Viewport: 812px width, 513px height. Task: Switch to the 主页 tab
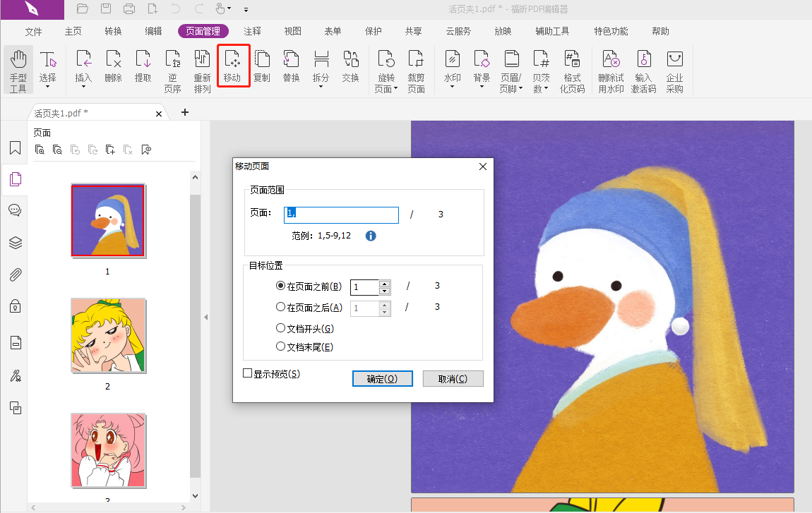tap(73, 32)
